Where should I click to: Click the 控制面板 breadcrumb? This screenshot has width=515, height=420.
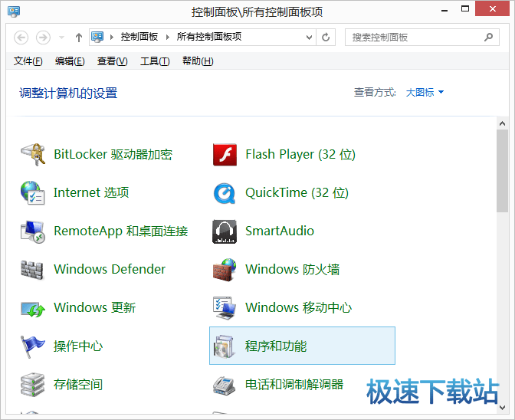[x=139, y=37]
